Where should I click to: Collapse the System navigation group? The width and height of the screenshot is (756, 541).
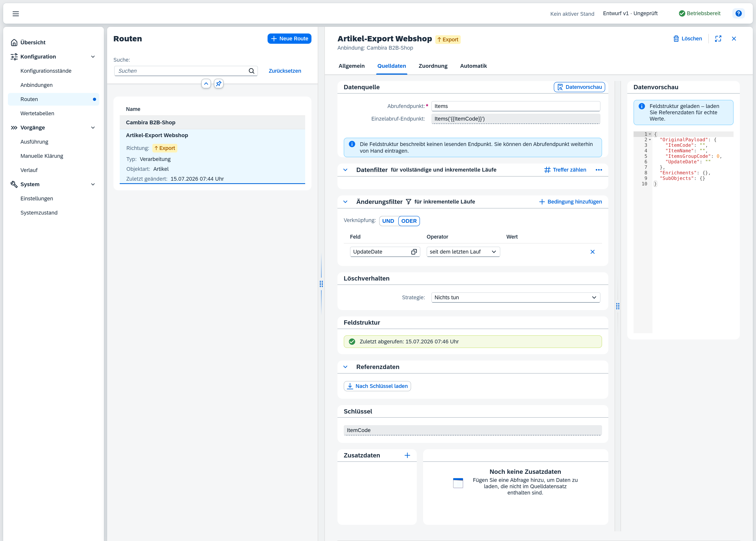(x=93, y=184)
